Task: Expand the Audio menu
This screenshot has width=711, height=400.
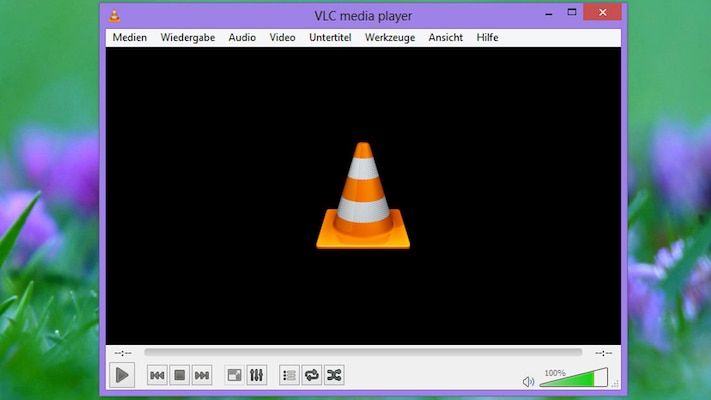Action: (242, 38)
